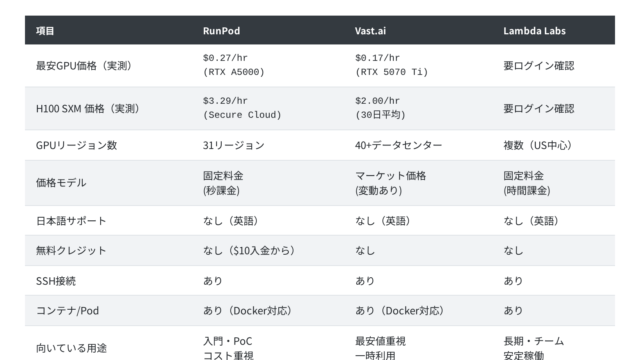Select the マーケット価格 (変動あり) cell
This screenshot has width=640, height=360.
click(x=390, y=183)
